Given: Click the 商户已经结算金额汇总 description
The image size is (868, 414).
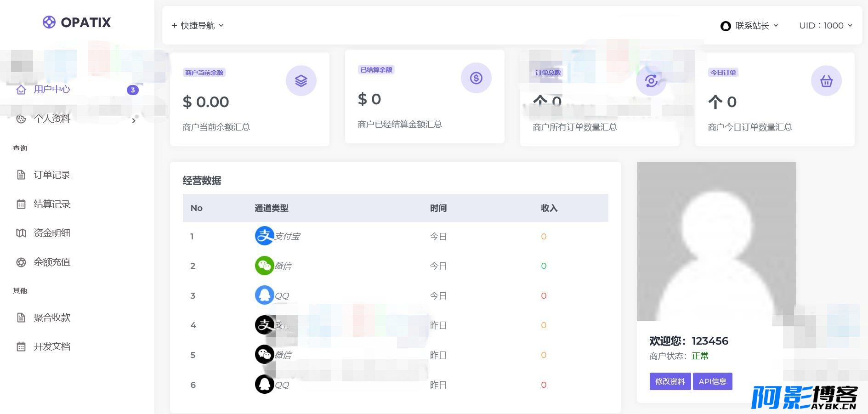Looking at the screenshot, I should tap(400, 125).
